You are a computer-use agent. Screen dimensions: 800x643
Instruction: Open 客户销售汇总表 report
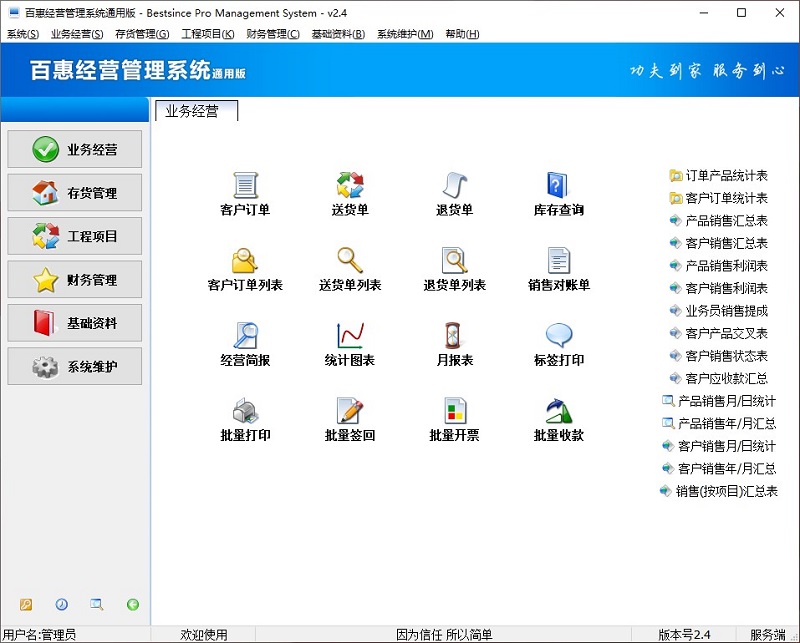pyautogui.click(x=718, y=243)
